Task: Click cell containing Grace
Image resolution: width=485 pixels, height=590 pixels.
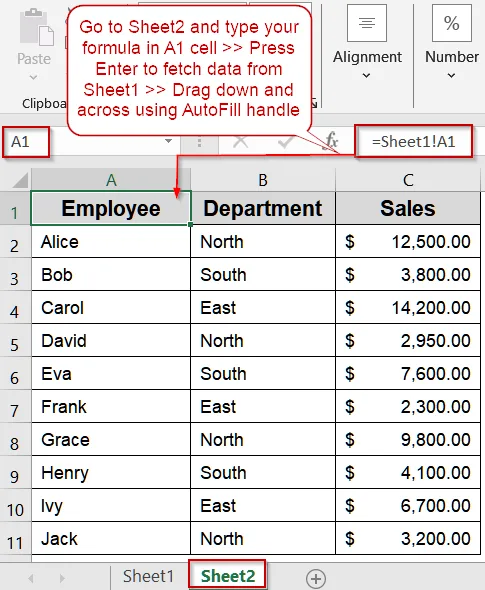Action: tap(111, 439)
